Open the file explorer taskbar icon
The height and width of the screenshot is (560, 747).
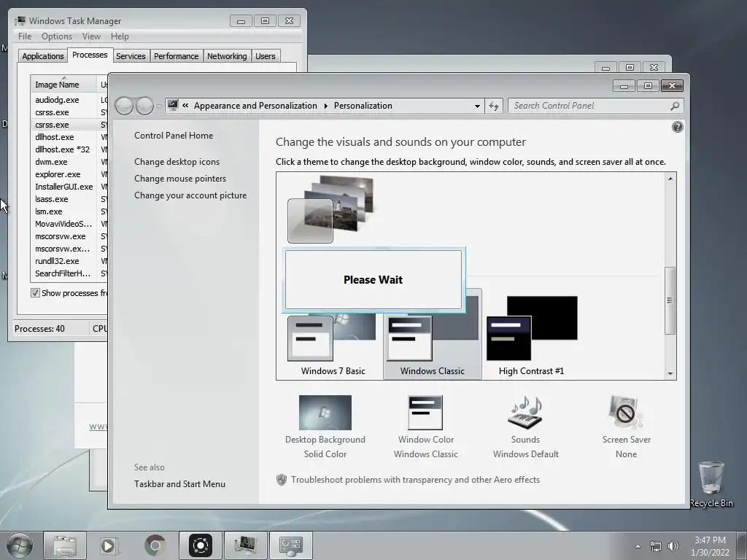click(65, 545)
